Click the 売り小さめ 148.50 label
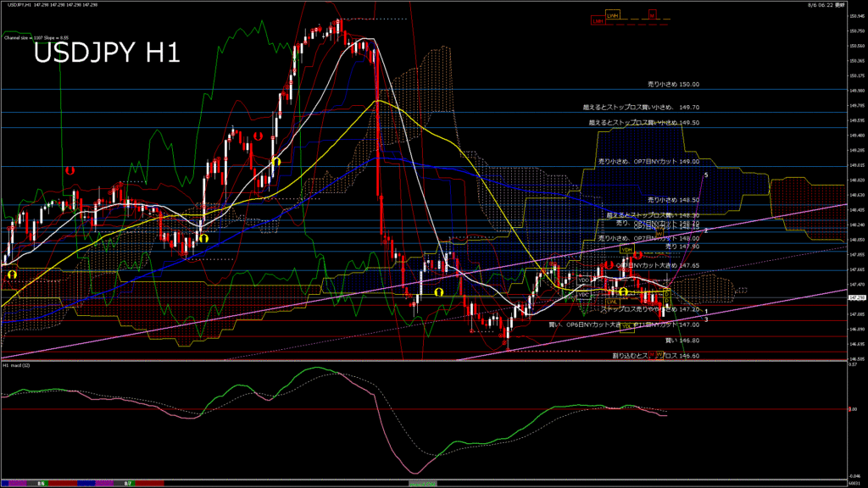The image size is (868, 488). 672,200
